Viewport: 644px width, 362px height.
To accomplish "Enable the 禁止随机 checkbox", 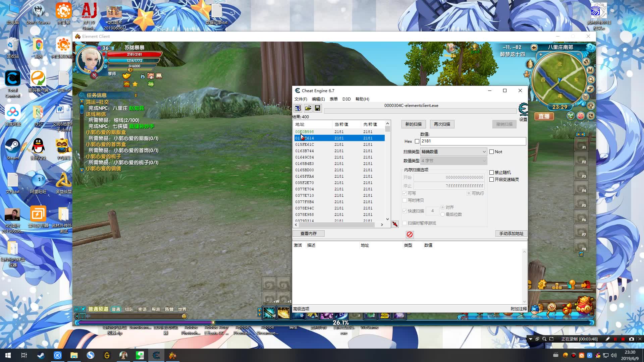I will 491,173.
